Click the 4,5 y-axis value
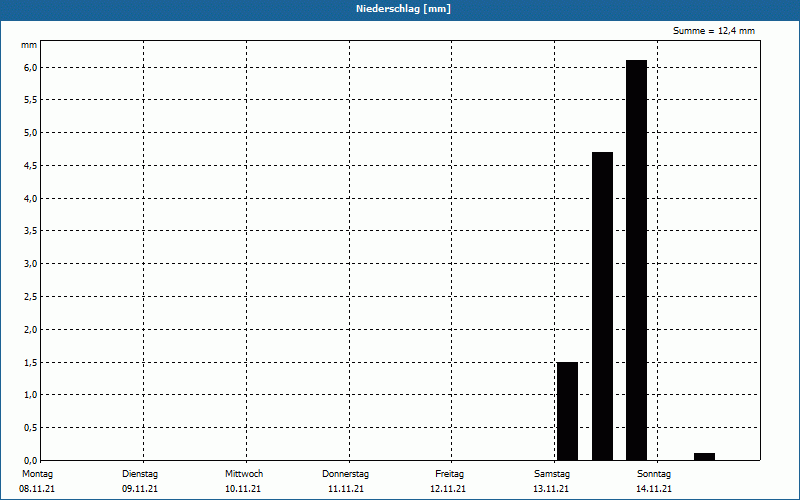Image resolution: width=800 pixels, height=500 pixels. tap(31, 165)
